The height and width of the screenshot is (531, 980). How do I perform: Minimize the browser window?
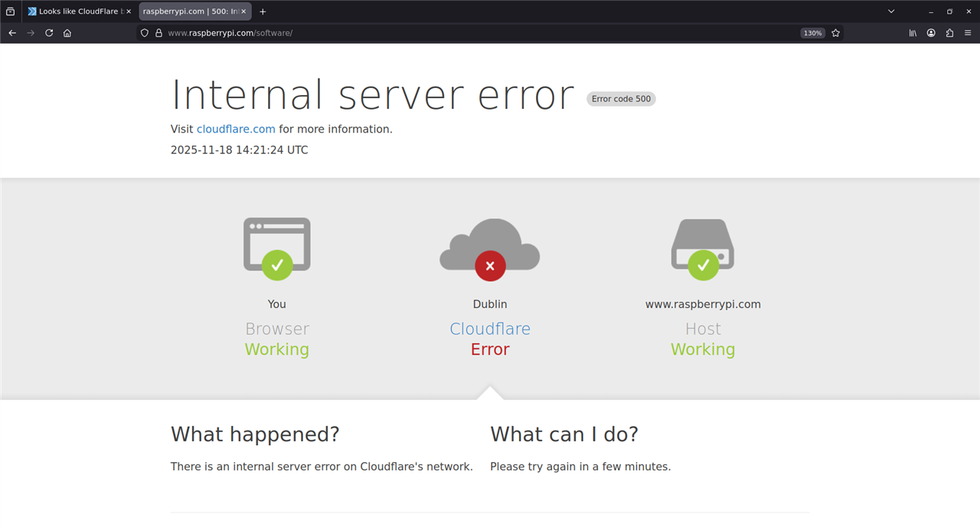[931, 11]
